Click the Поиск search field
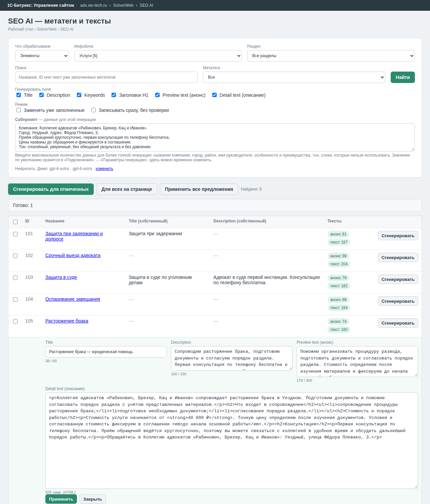Screen dimensions: 430x504 pyautogui.click(x=106, y=77)
